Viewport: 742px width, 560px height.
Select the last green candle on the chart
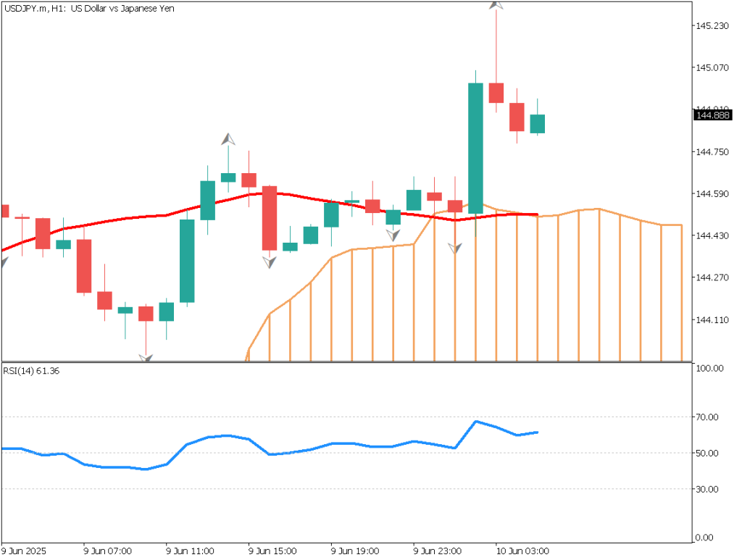(x=537, y=124)
